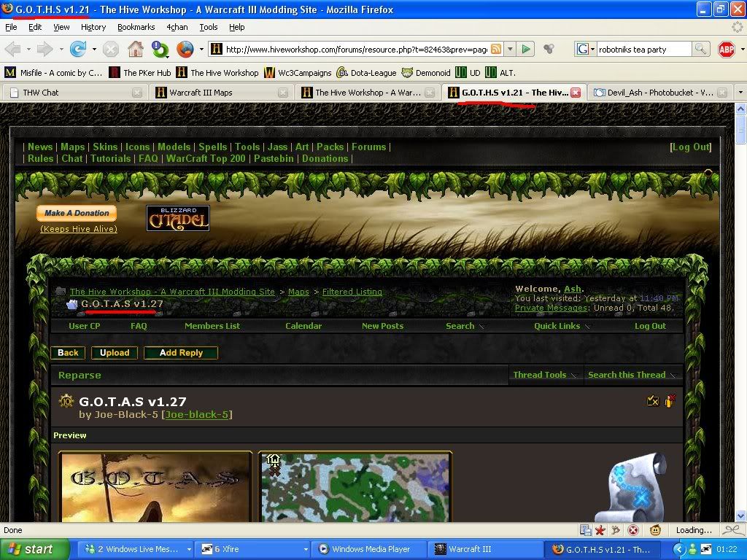
Task: Click the minimap preview thumbnail
Action: pos(355,486)
